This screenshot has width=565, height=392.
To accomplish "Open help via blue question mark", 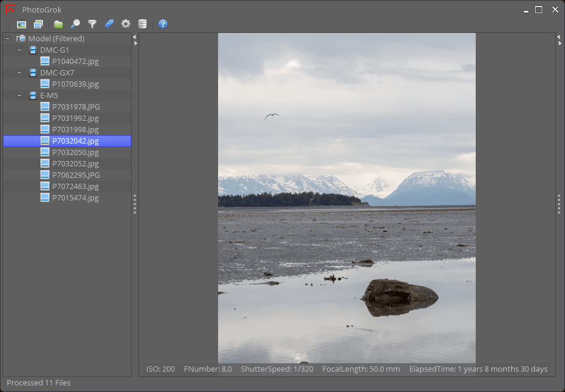I will pos(162,24).
